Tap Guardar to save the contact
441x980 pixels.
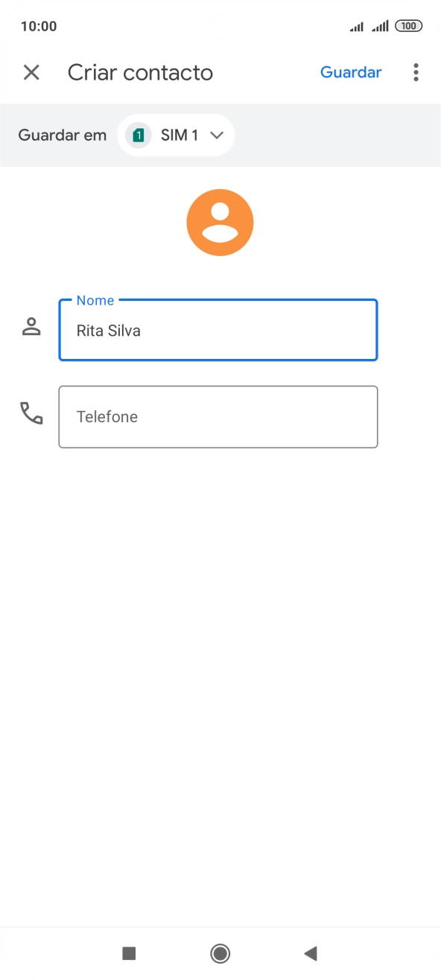pyautogui.click(x=351, y=72)
